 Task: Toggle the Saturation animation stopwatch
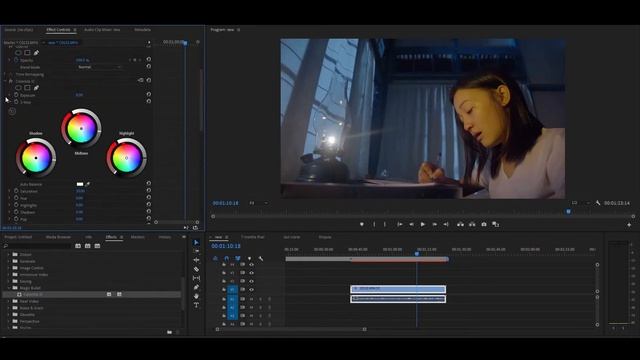[16, 191]
